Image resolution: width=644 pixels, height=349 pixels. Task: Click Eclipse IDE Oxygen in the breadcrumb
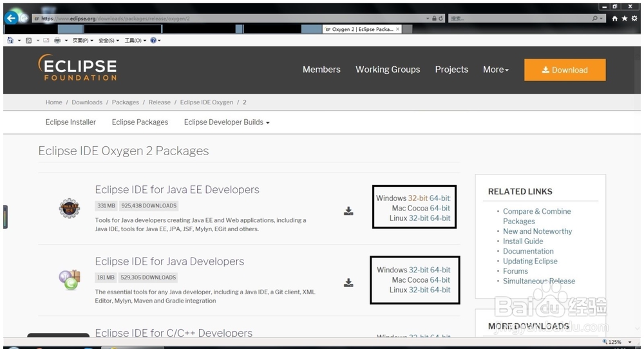click(x=207, y=102)
